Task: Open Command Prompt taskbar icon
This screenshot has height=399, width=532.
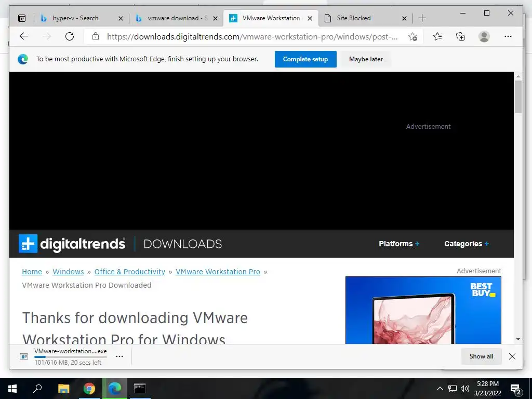Action: (140, 389)
